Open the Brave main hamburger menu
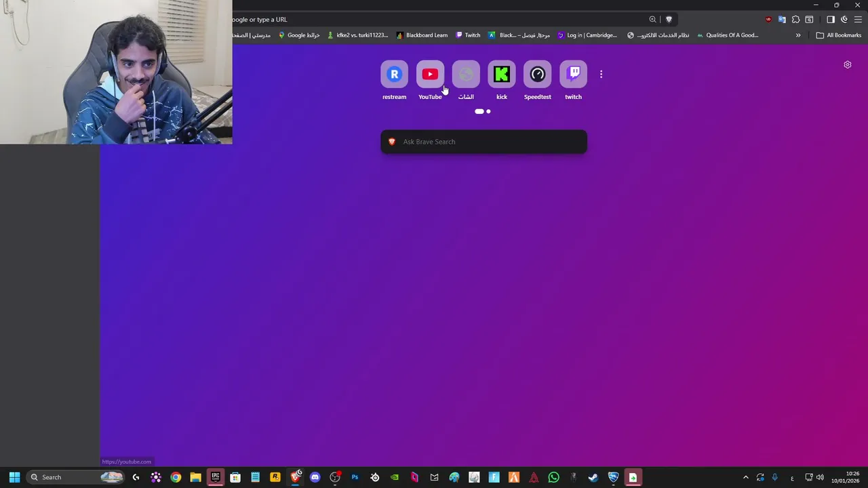868x488 pixels. 858,19
